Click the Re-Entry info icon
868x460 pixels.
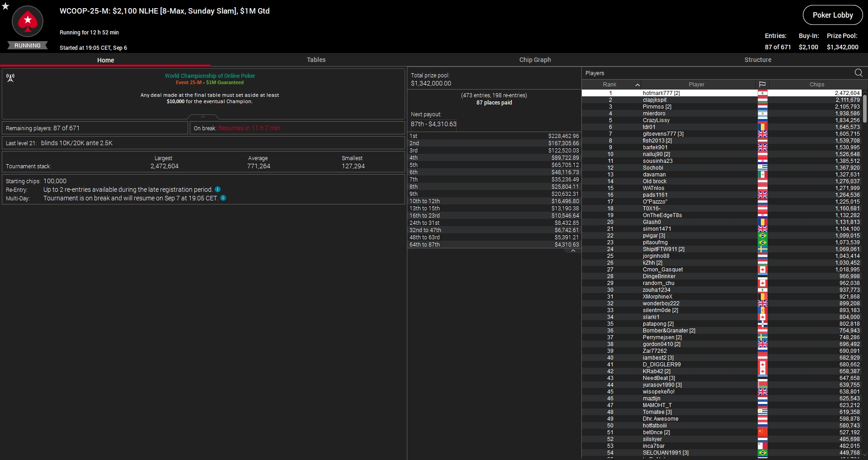(x=217, y=189)
